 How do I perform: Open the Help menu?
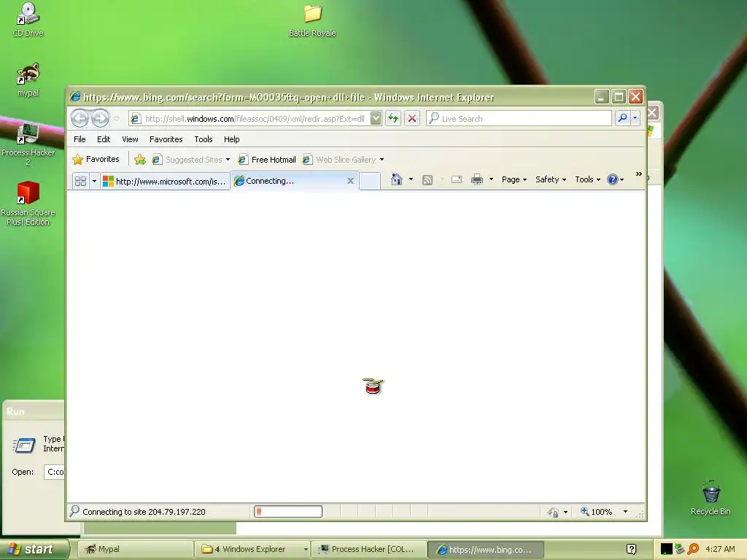231,139
